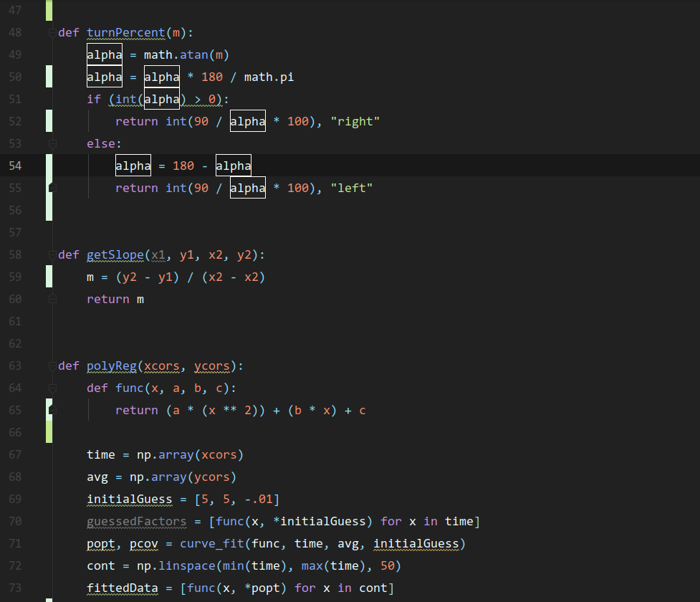Fold the polyReg function definition
The width and height of the screenshot is (700, 602).
click(51, 365)
